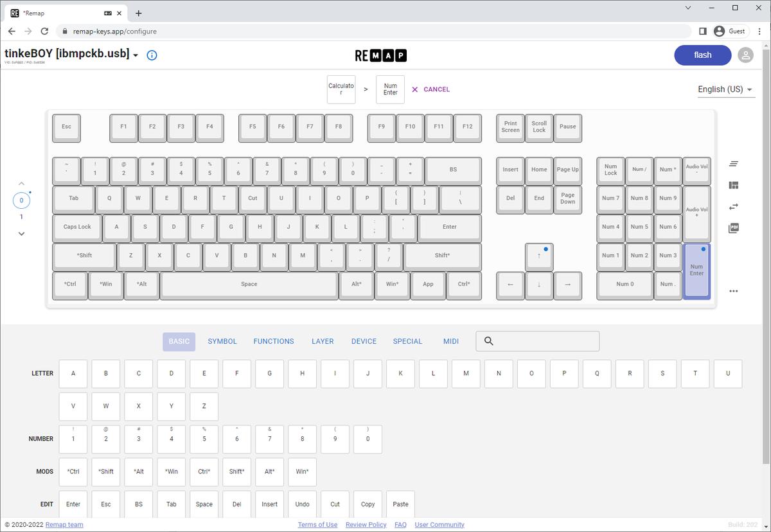Pick the letter A keycode
The height and width of the screenshot is (532, 771).
coord(73,373)
